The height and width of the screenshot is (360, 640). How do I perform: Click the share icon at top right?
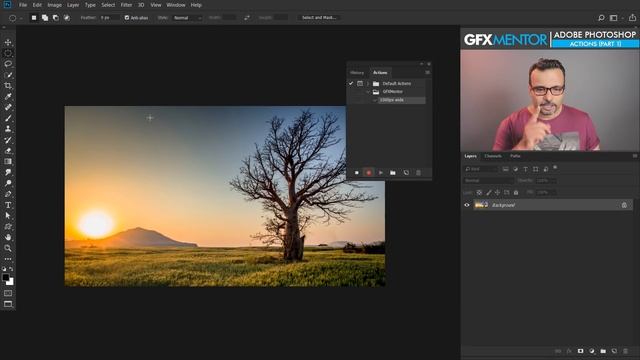coord(632,18)
